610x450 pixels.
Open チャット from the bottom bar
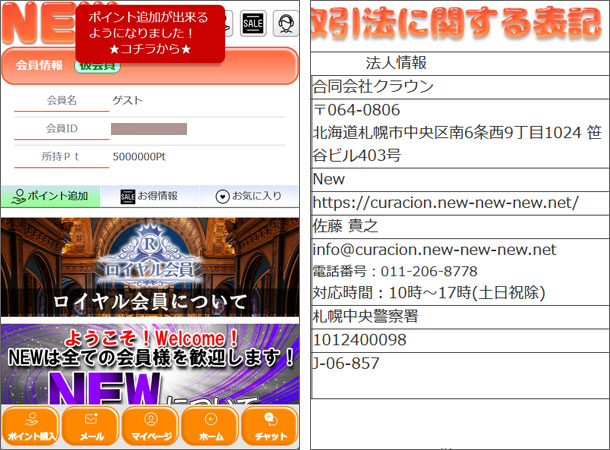[x=269, y=426]
